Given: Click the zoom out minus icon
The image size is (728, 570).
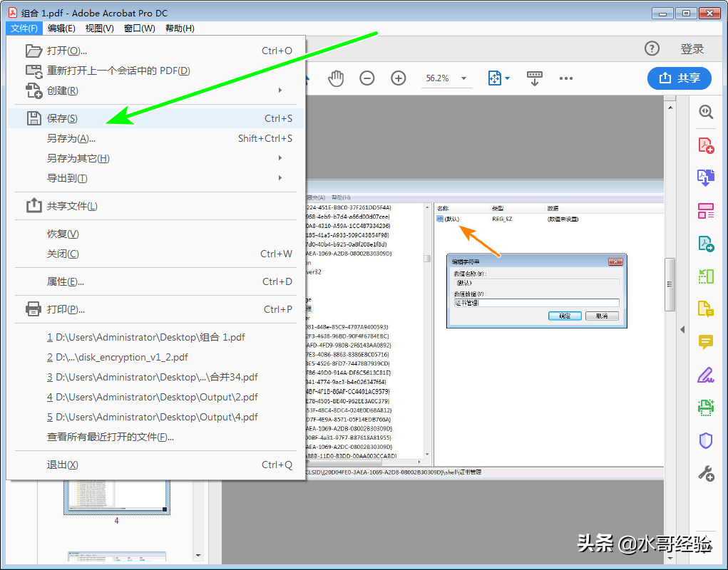Looking at the screenshot, I should point(366,78).
